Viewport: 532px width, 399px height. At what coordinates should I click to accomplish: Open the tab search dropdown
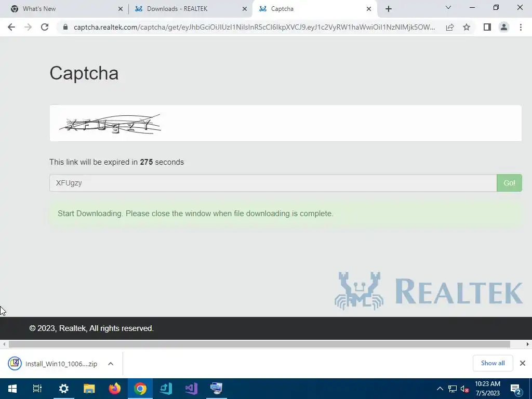[x=448, y=7]
